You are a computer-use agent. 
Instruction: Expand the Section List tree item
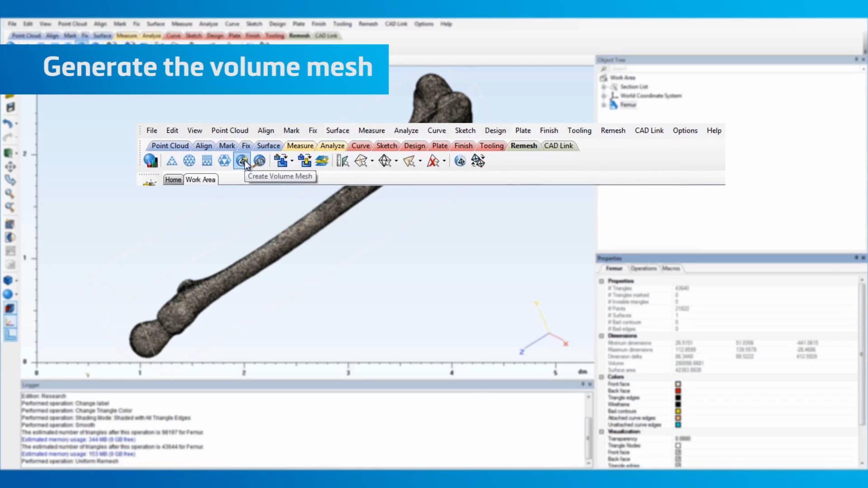click(604, 86)
